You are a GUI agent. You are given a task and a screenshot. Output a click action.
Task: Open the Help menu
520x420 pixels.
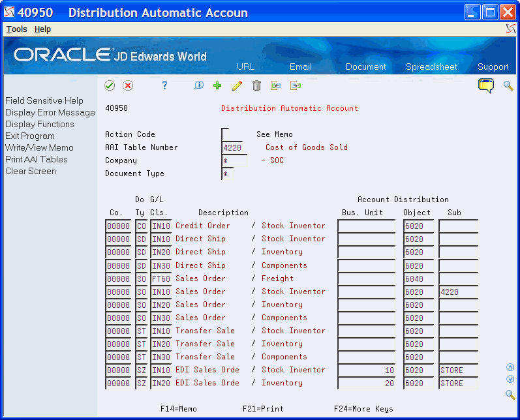click(x=42, y=29)
